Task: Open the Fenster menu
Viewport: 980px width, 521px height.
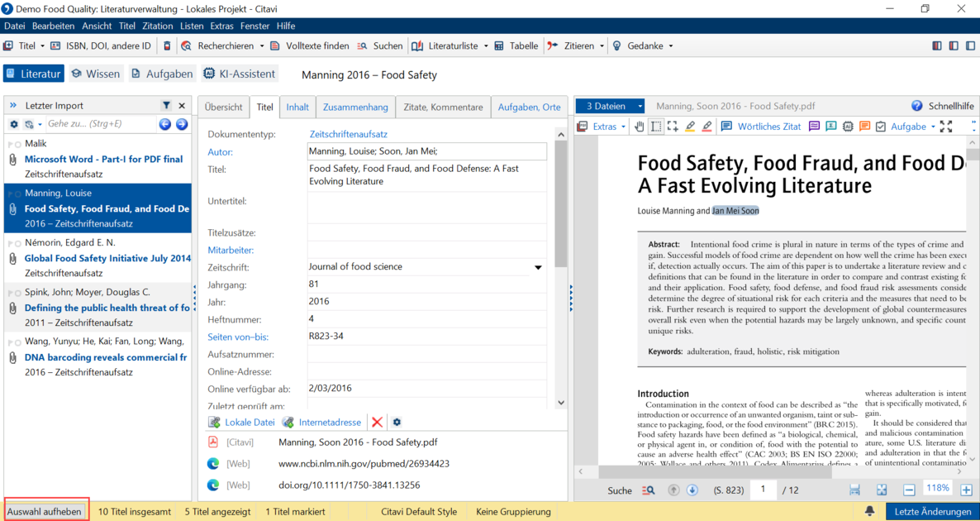Action: pos(255,26)
